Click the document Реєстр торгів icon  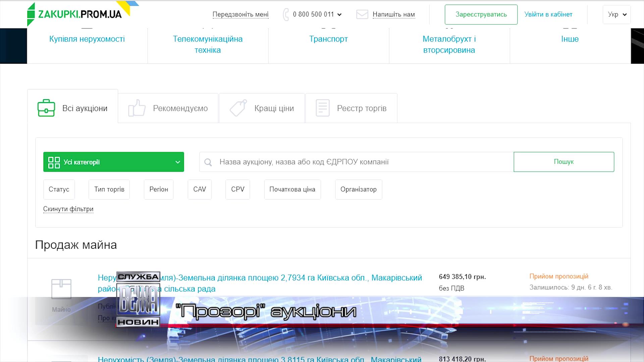pos(323,108)
